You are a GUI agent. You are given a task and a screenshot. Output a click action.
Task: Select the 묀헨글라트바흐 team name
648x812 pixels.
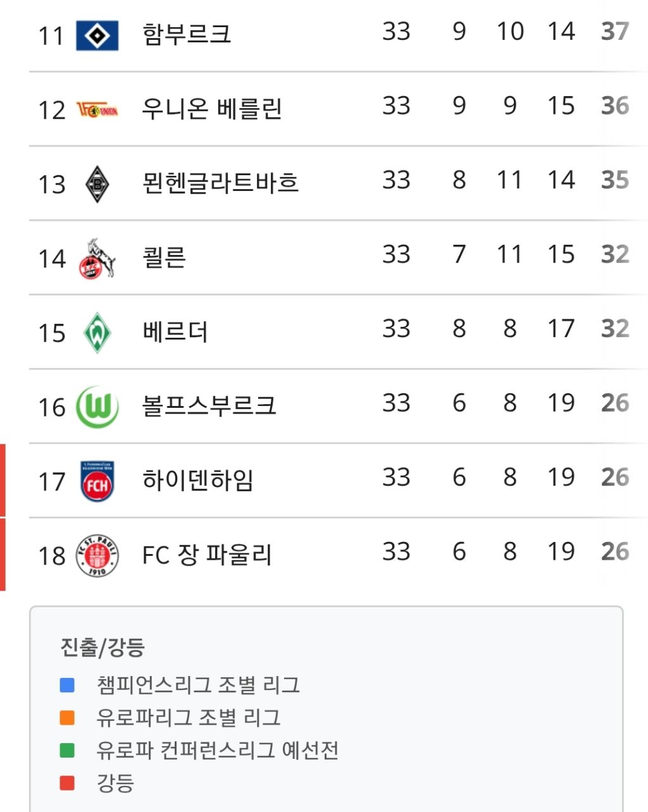click(x=220, y=183)
